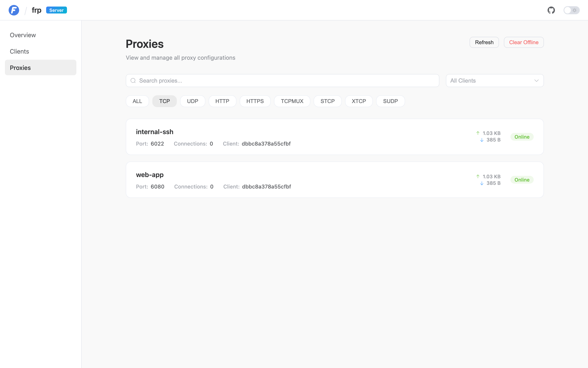
Task: Select the TCP filter tab
Action: click(x=165, y=101)
